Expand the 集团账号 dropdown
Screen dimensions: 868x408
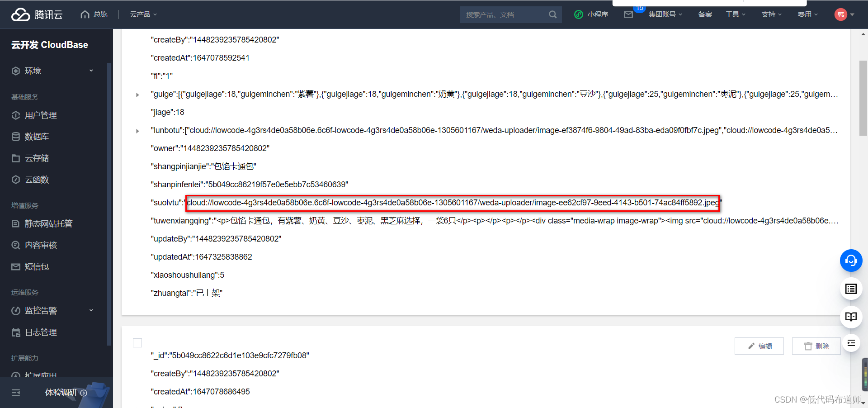pyautogui.click(x=665, y=14)
